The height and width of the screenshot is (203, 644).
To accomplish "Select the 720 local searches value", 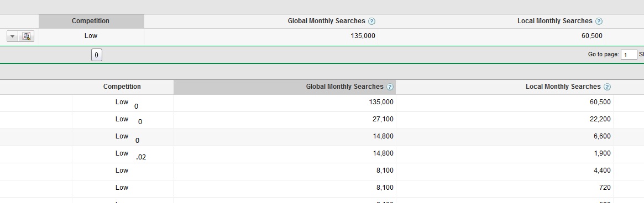I will (605, 188).
